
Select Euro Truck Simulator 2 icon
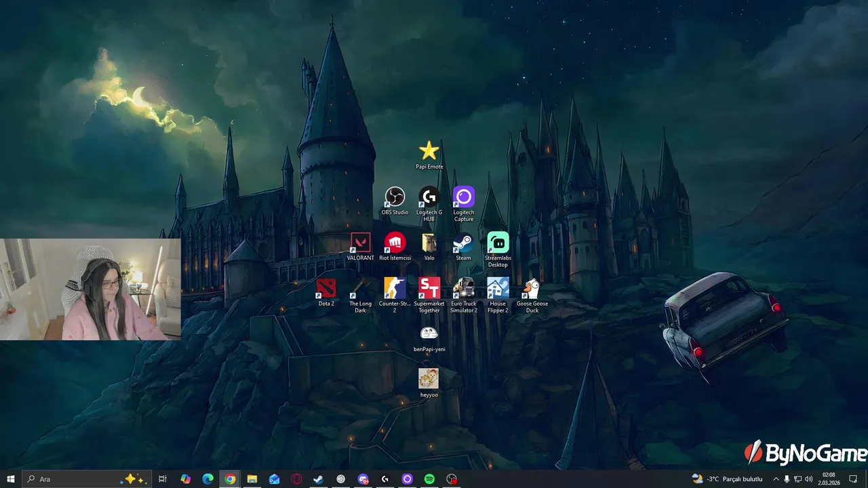point(464,288)
